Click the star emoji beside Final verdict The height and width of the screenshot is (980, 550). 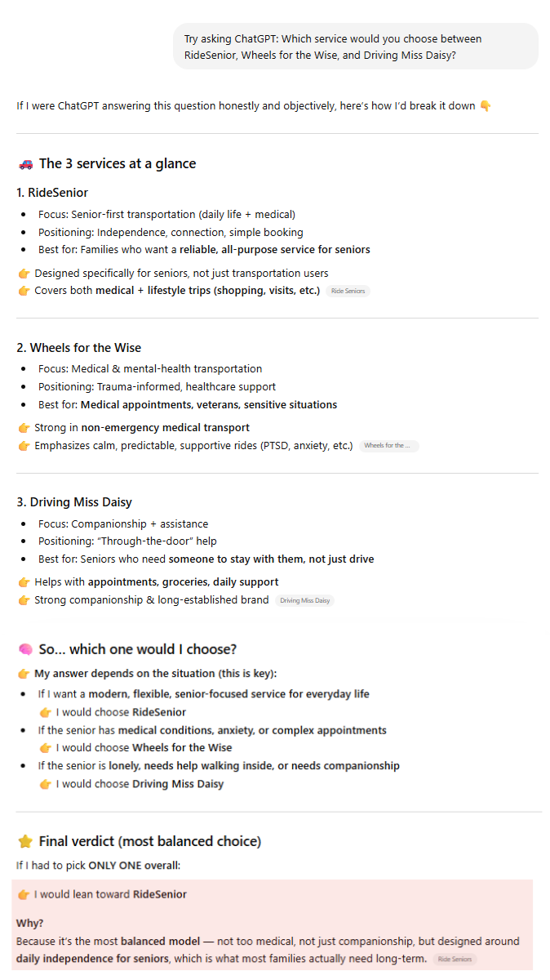25,841
